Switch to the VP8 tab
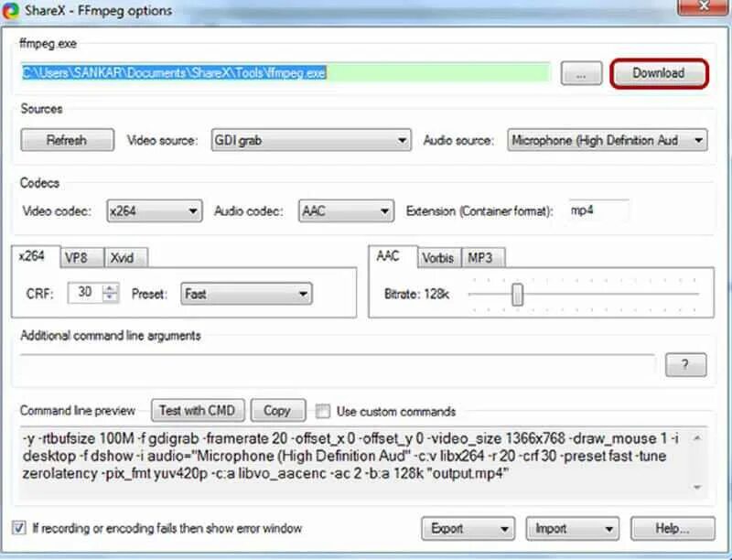The width and height of the screenshot is (732, 560). (x=82, y=258)
